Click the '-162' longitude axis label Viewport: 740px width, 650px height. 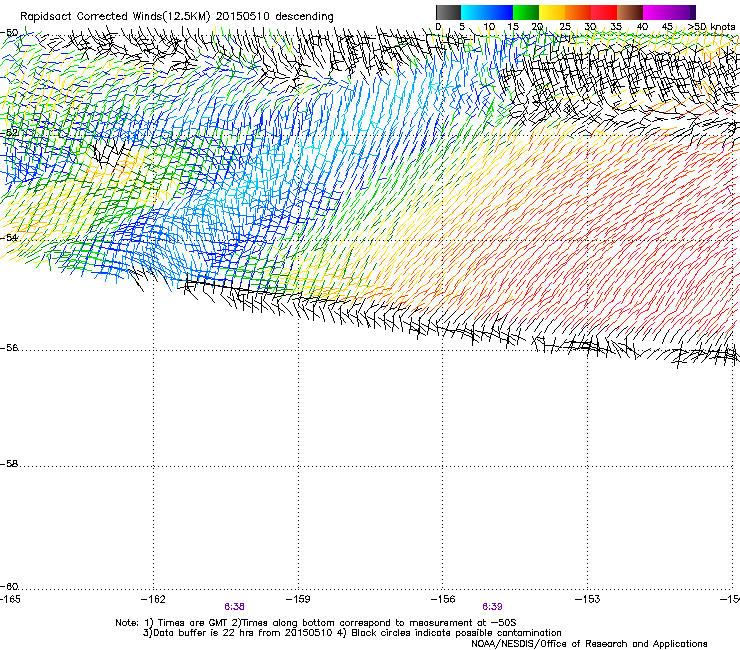pos(153,599)
